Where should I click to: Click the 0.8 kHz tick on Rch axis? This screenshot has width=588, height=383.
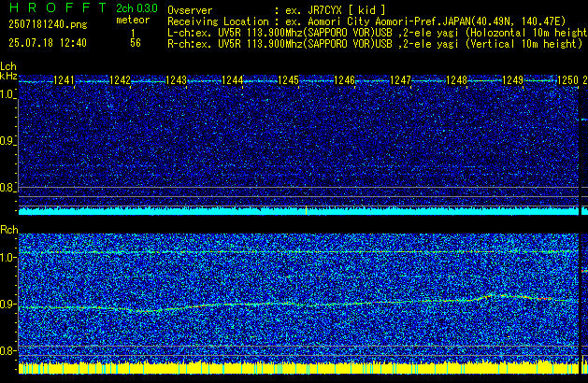7,350
